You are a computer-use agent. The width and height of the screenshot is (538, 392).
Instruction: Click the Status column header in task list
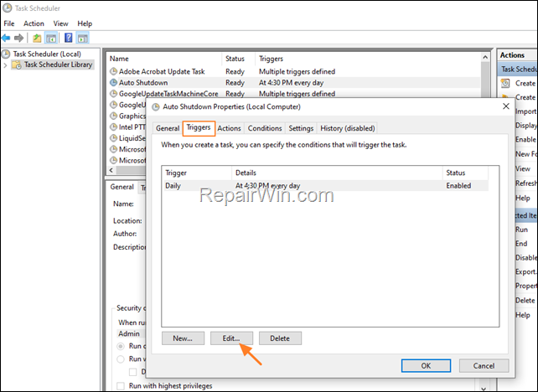click(x=235, y=59)
